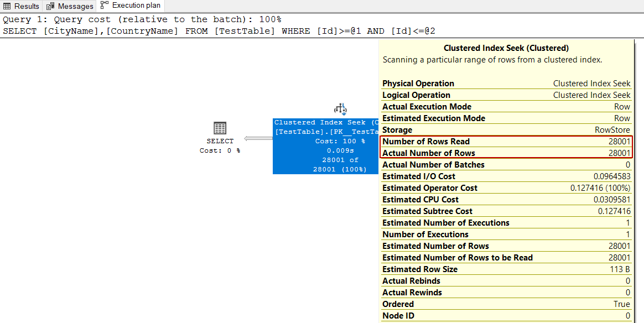Screen dimensions: 644x323
Task: Click the arrow connecting SELECT and Index Seek
Action: point(257,138)
